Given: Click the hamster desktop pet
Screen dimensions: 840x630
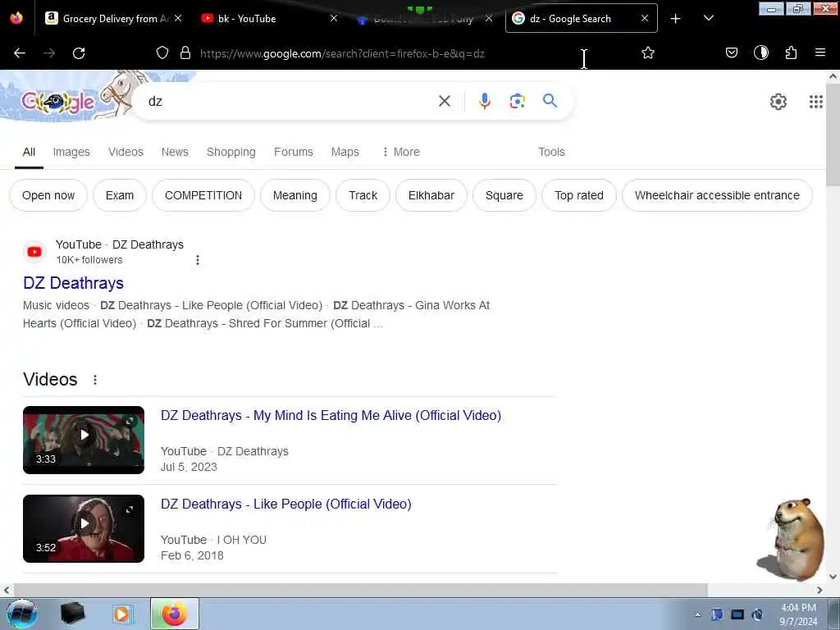Looking at the screenshot, I should (x=792, y=540).
